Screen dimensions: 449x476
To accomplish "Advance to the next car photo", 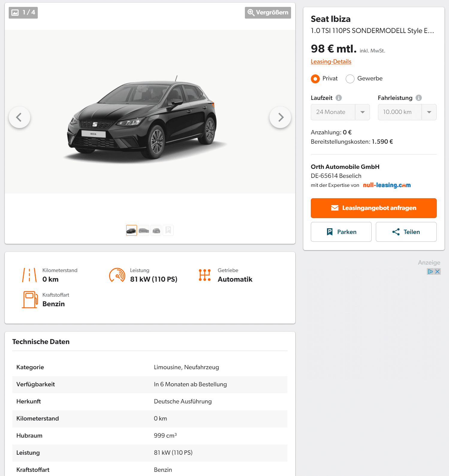I will point(280,117).
